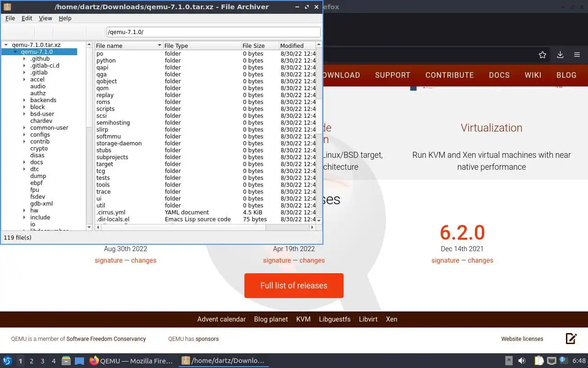This screenshot has height=368, width=588.
Task: Open clipboard manager tray icon
Action: tap(539, 361)
